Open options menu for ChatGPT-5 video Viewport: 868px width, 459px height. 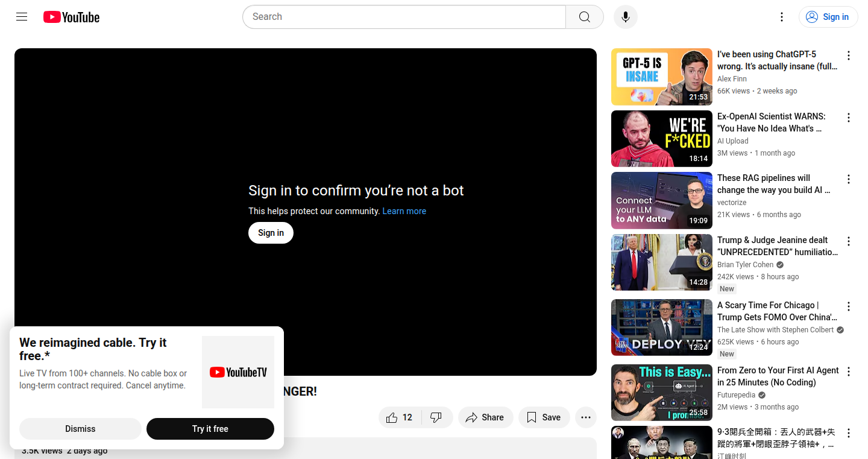[849, 55]
